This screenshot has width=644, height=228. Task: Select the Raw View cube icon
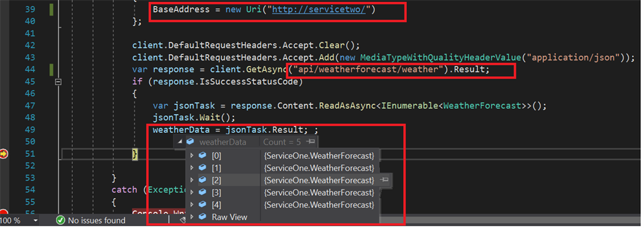(x=202, y=217)
